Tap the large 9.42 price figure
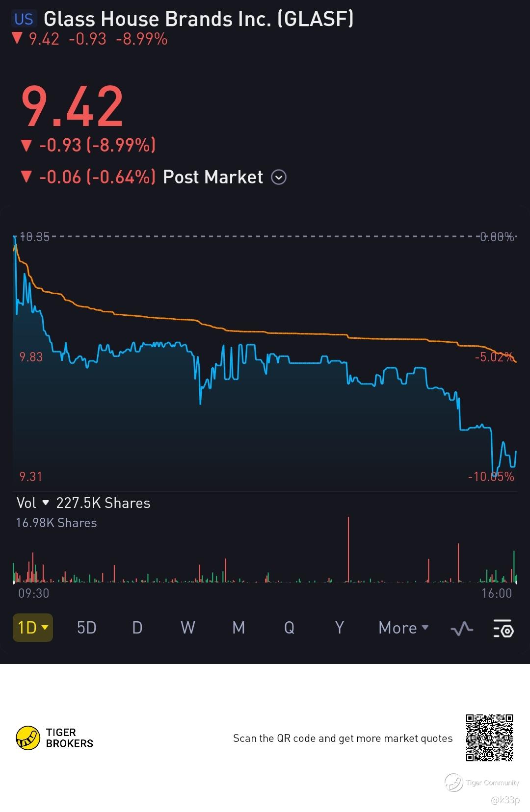Screen dimensions: 530x812 (72, 106)
